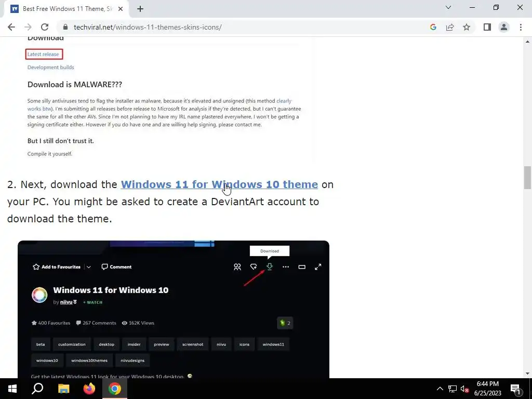Open the tab search dropdown arrow
Screen dimensions: 532x399
pyautogui.click(x=448, y=7)
